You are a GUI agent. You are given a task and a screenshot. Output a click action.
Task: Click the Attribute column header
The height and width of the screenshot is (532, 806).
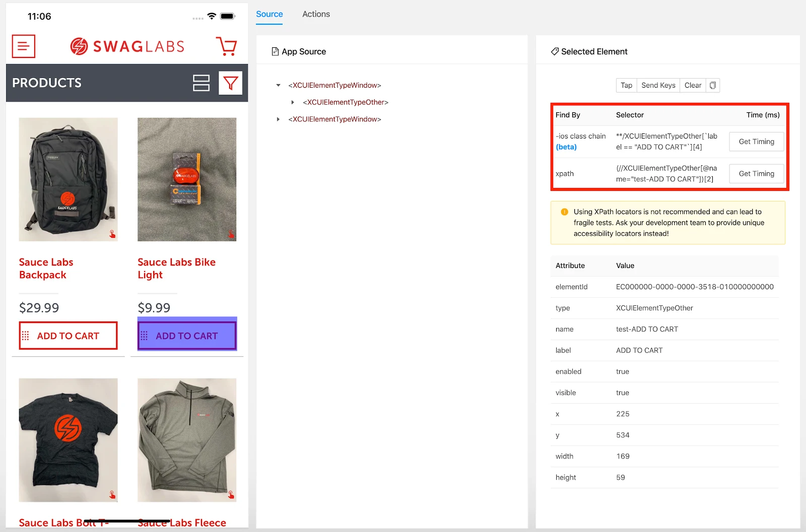coord(570,265)
